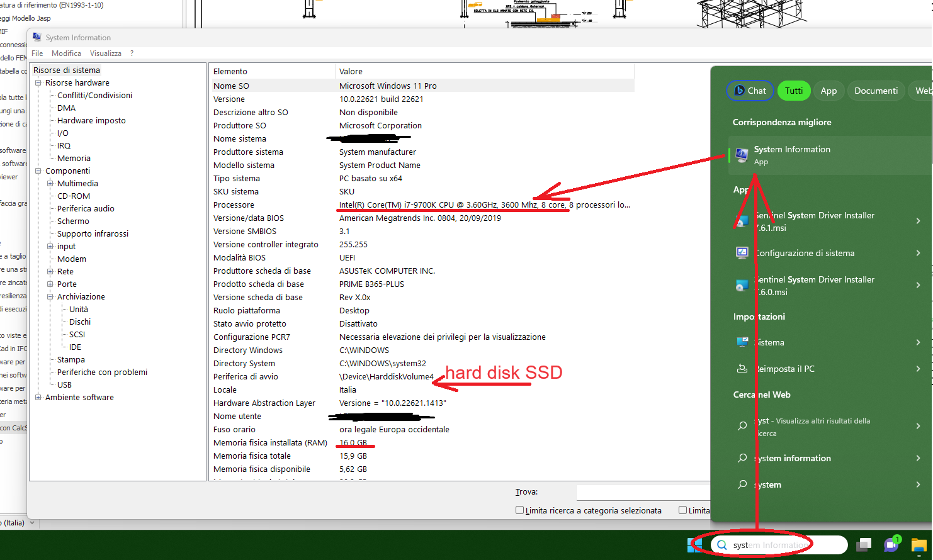Open the Teams Chat taskbar icon
The height and width of the screenshot is (560, 933).
pos(891,544)
